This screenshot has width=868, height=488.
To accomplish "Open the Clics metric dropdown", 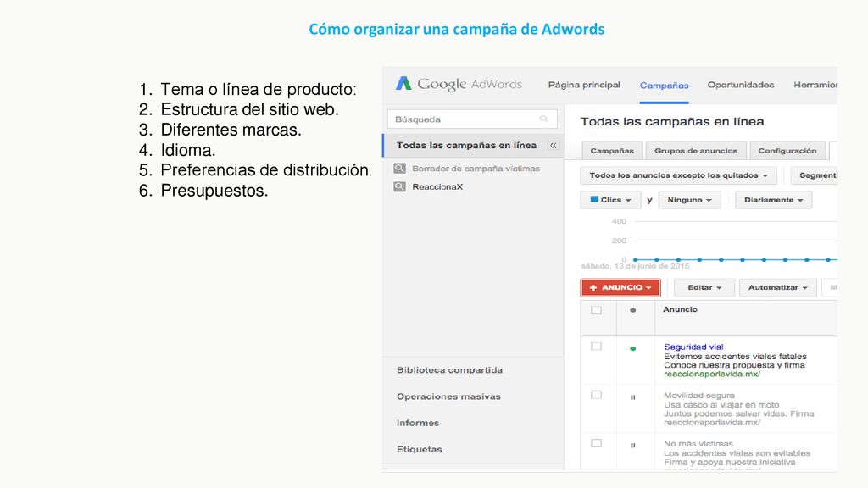I will click(x=610, y=200).
